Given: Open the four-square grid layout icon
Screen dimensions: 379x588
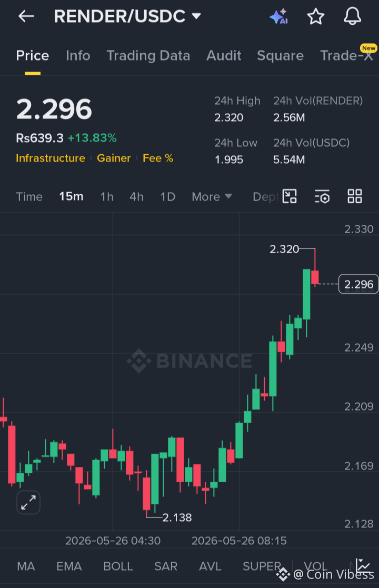Looking at the screenshot, I should [x=355, y=196].
